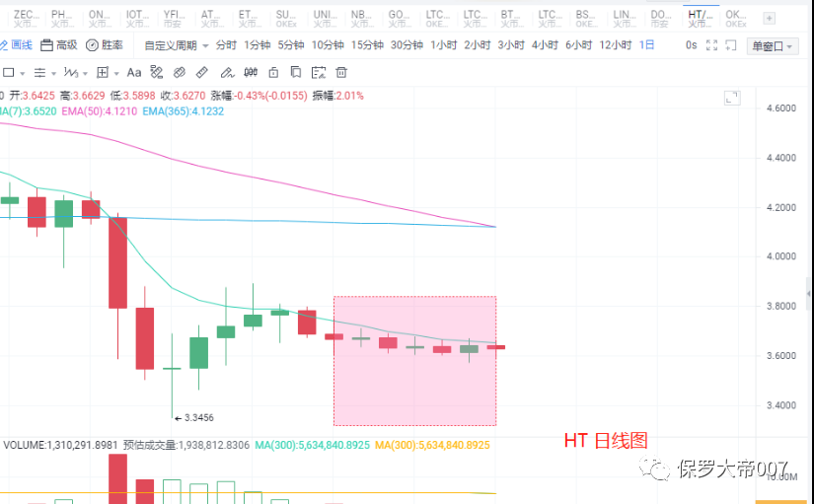
Task: Open 高级 advanced tools
Action: 59,45
